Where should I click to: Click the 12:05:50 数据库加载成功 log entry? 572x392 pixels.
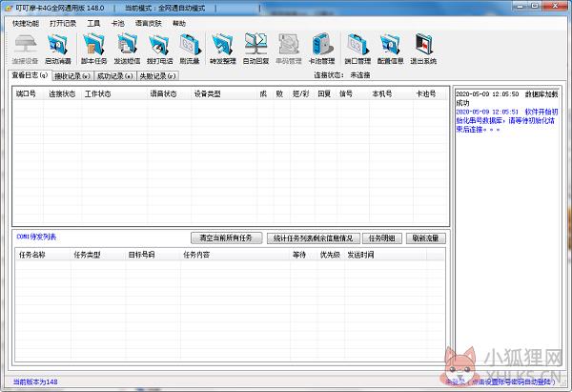point(507,98)
